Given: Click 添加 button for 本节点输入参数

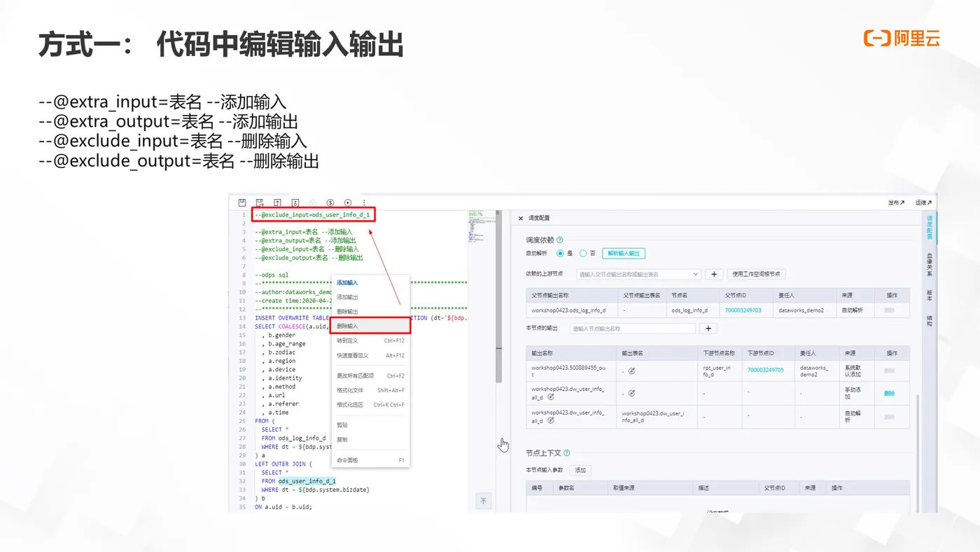Looking at the screenshot, I should coord(580,470).
